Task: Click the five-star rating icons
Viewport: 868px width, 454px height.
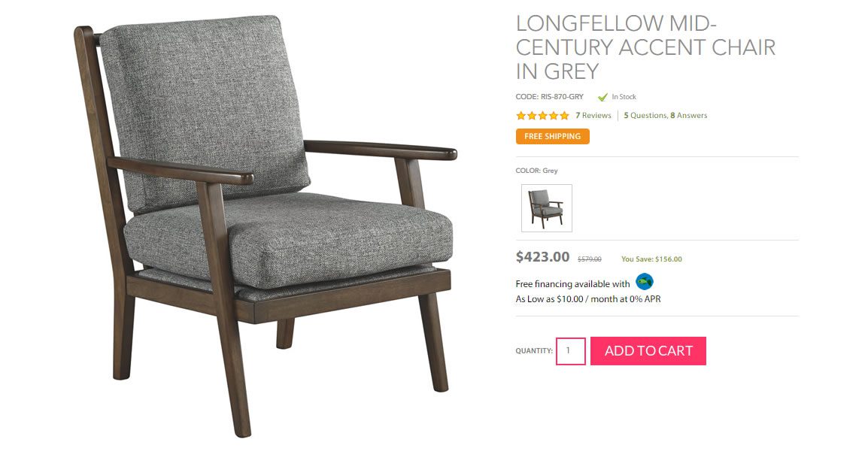Action: coord(542,116)
